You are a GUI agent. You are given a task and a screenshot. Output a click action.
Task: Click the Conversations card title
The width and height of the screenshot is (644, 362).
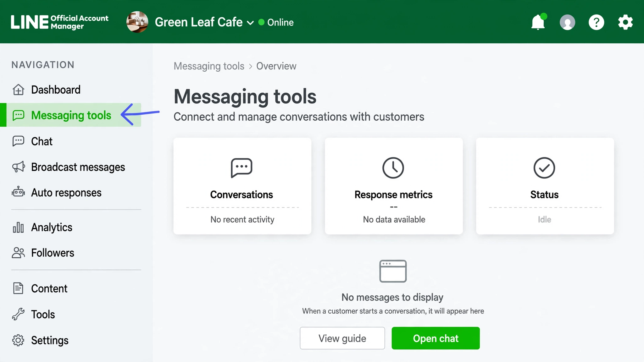241,195
